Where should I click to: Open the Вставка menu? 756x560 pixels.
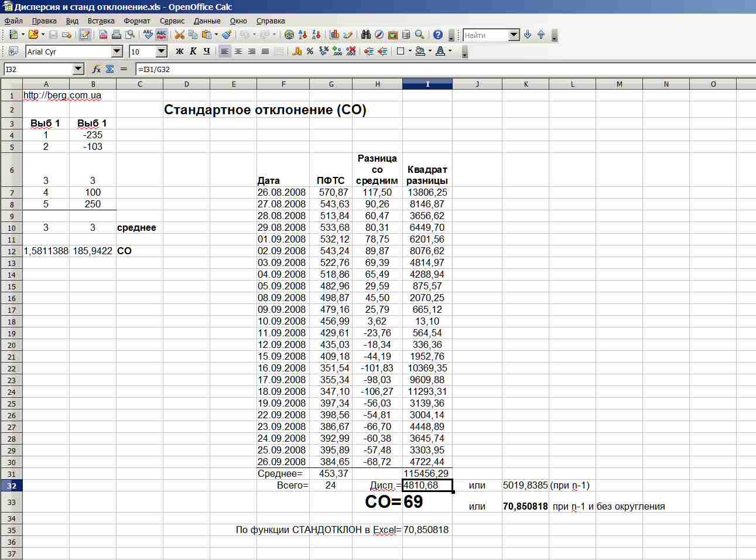point(101,21)
